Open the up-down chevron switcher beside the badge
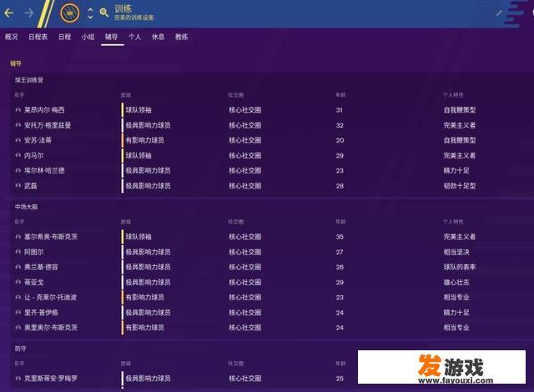 90,13
